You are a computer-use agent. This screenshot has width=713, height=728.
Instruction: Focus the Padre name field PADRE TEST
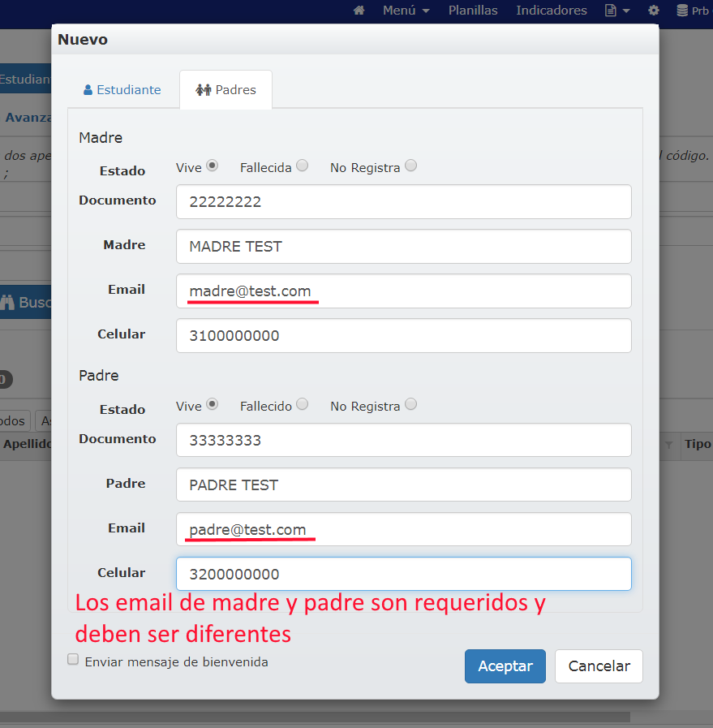click(404, 485)
